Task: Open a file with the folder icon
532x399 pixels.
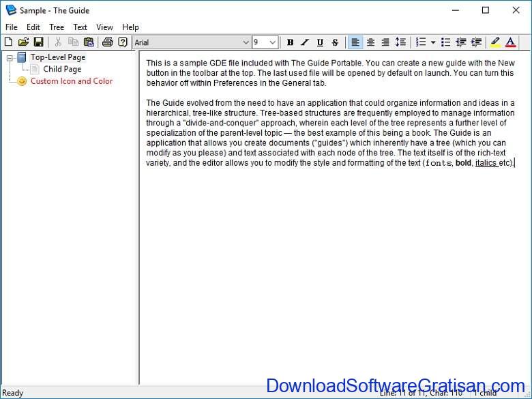Action: pyautogui.click(x=23, y=42)
